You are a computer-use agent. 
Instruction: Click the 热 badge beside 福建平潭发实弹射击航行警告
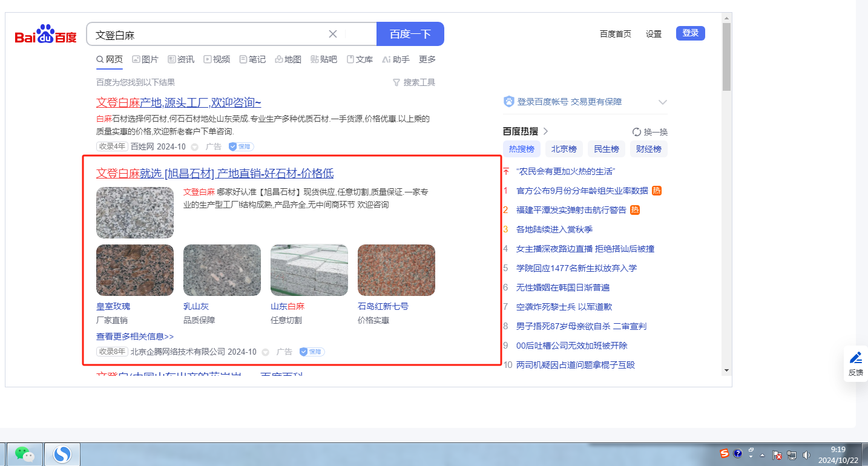636,210
